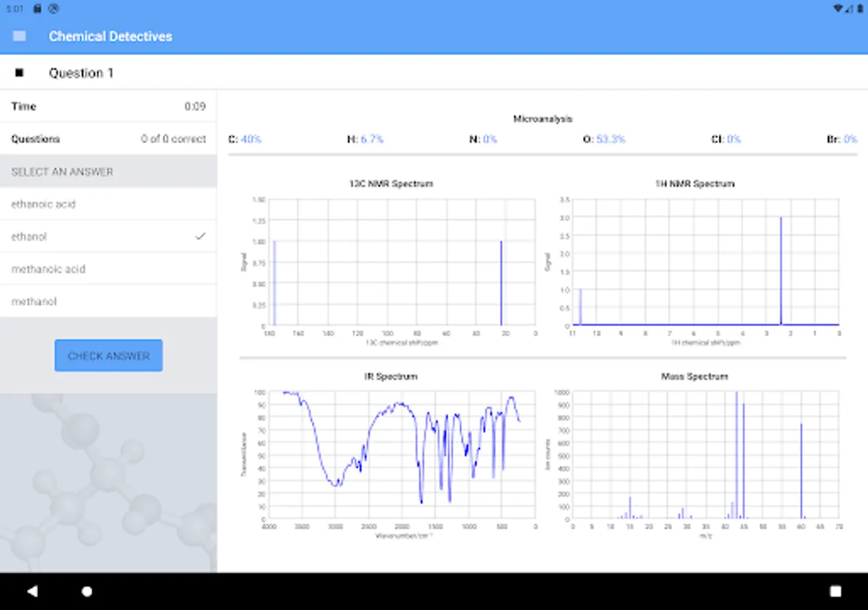Click the checkmark next to ethanol

[200, 236]
